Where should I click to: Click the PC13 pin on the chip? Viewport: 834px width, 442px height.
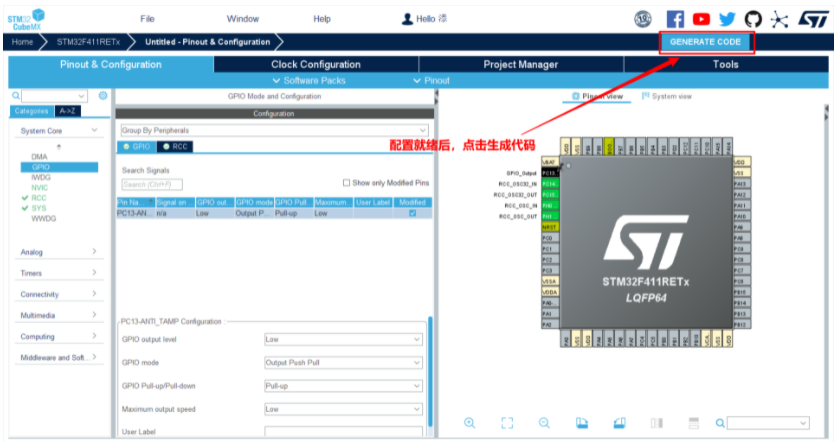pos(549,173)
